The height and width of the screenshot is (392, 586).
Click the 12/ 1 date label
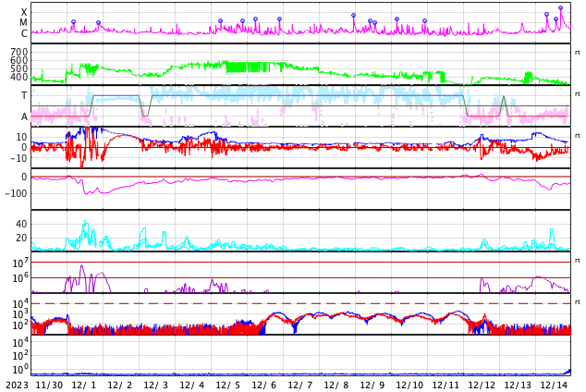click(x=84, y=386)
